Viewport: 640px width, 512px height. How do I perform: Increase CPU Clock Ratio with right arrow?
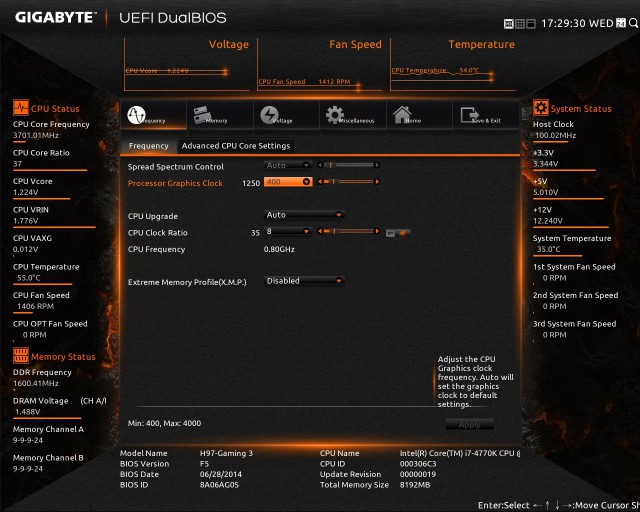point(377,231)
